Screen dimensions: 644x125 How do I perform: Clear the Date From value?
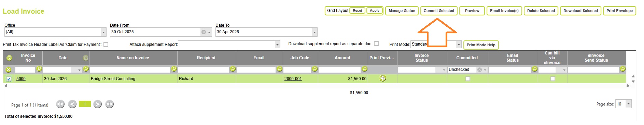point(204,32)
